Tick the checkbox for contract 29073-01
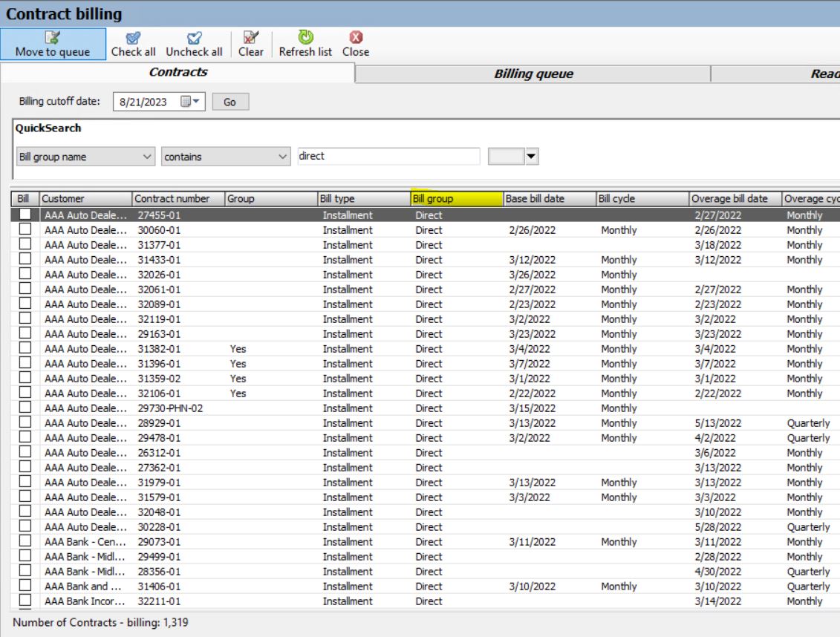This screenshot has width=840, height=637. pyautogui.click(x=25, y=541)
